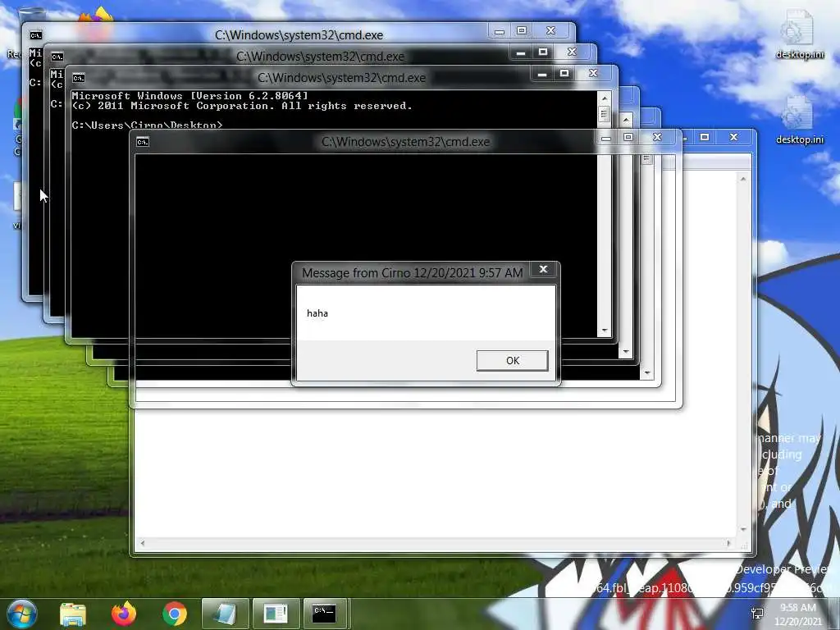Close the frontmost cmd window
This screenshot has width=840, height=630.
tap(657, 138)
